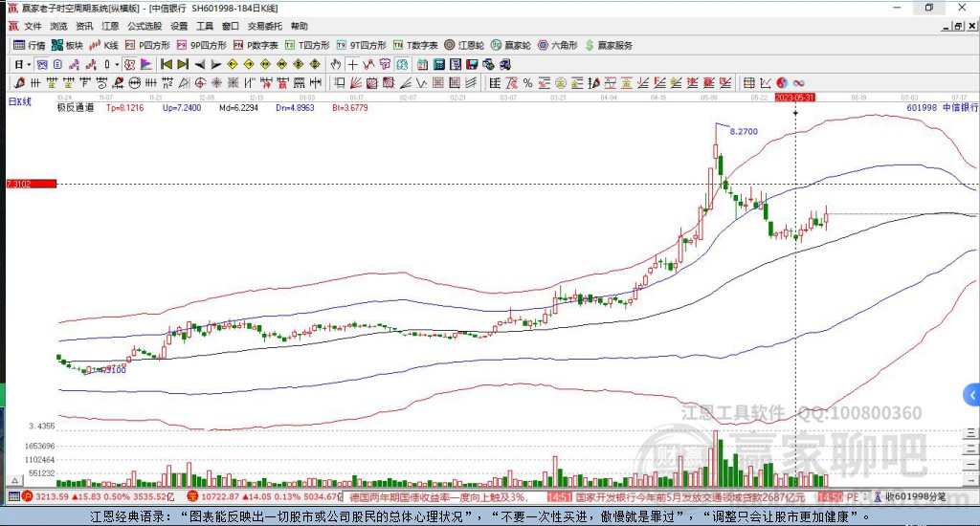The height and width of the screenshot is (526, 980).
Task: Launch the 赢家轮 tool
Action: (x=511, y=45)
